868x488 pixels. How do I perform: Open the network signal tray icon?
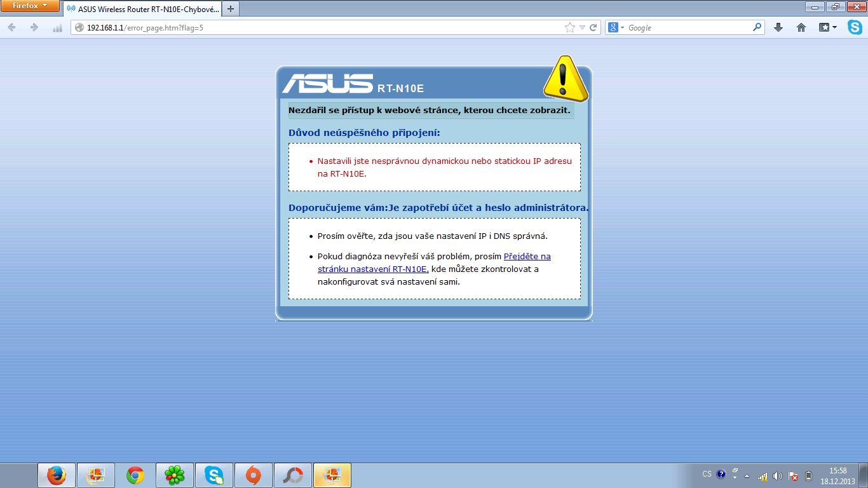763,475
